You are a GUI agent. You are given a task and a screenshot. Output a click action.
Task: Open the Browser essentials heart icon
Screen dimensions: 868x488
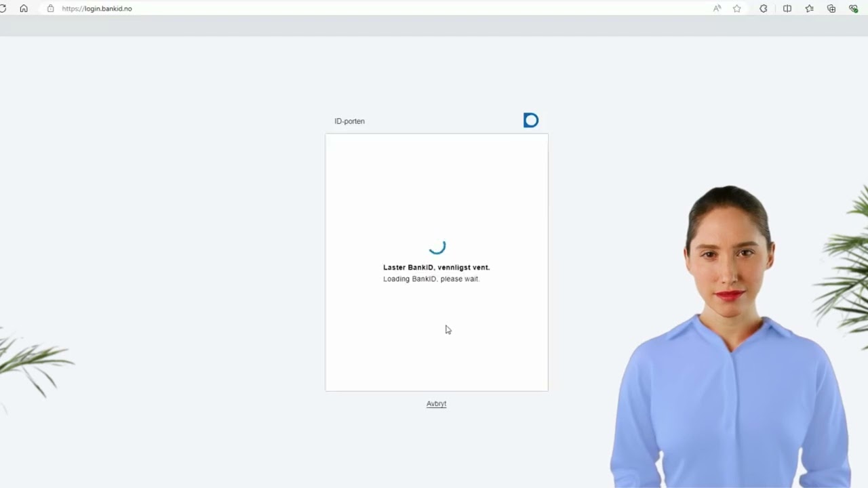pyautogui.click(x=853, y=8)
